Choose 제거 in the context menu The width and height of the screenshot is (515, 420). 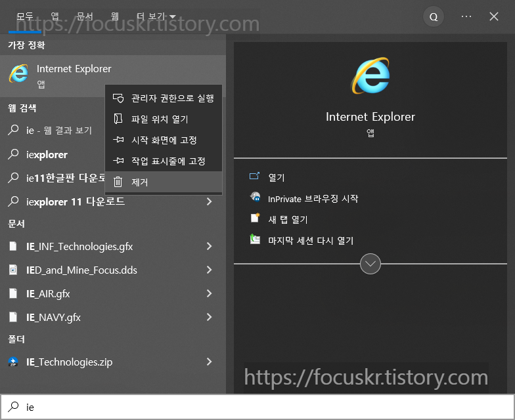point(164,182)
